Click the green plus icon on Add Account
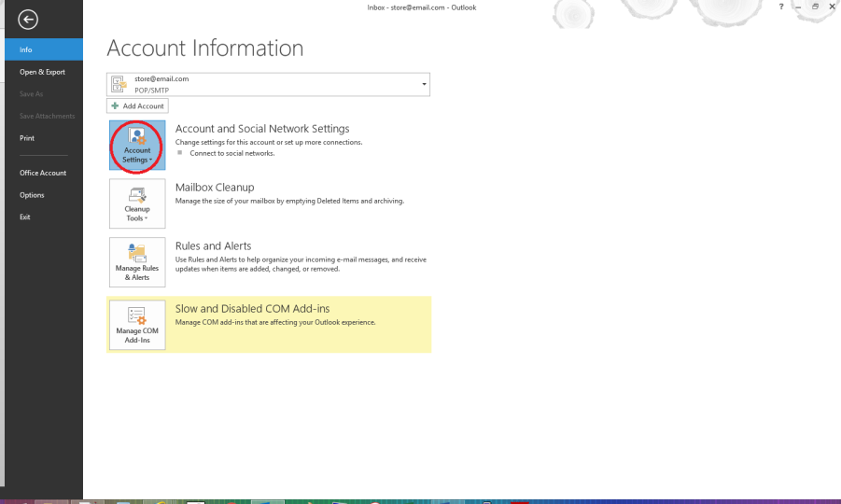Screen dimensions: 841x504 [115, 105]
